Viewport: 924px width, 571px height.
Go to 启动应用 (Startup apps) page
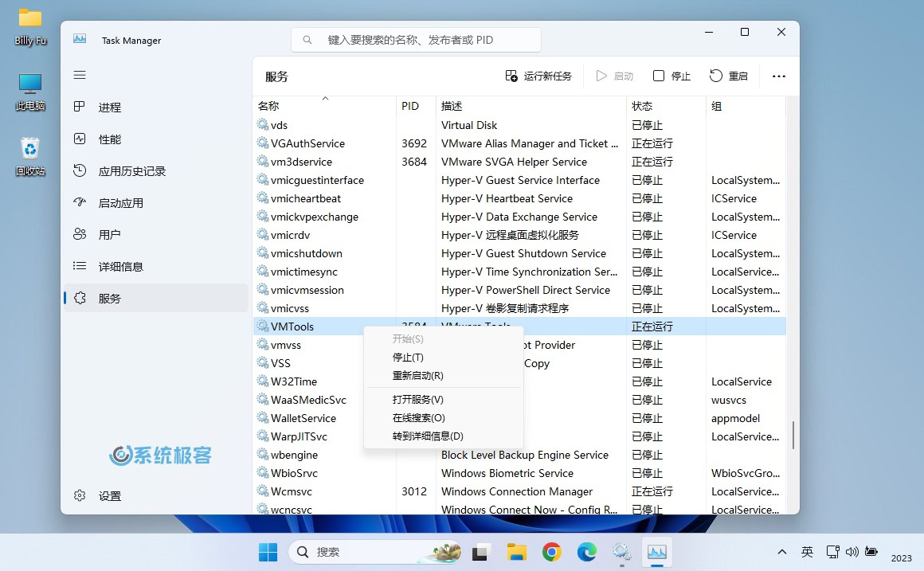156,203
